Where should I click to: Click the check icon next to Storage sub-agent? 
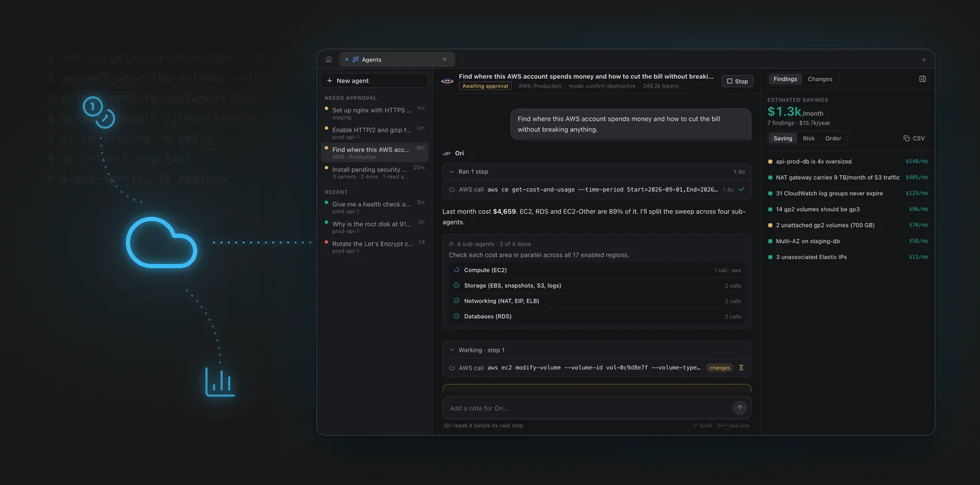(x=456, y=285)
